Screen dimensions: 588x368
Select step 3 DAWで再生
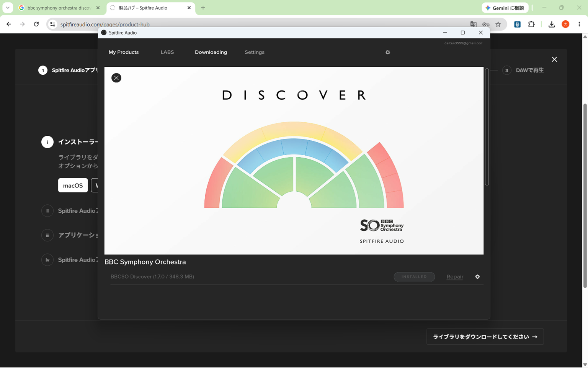523,71
